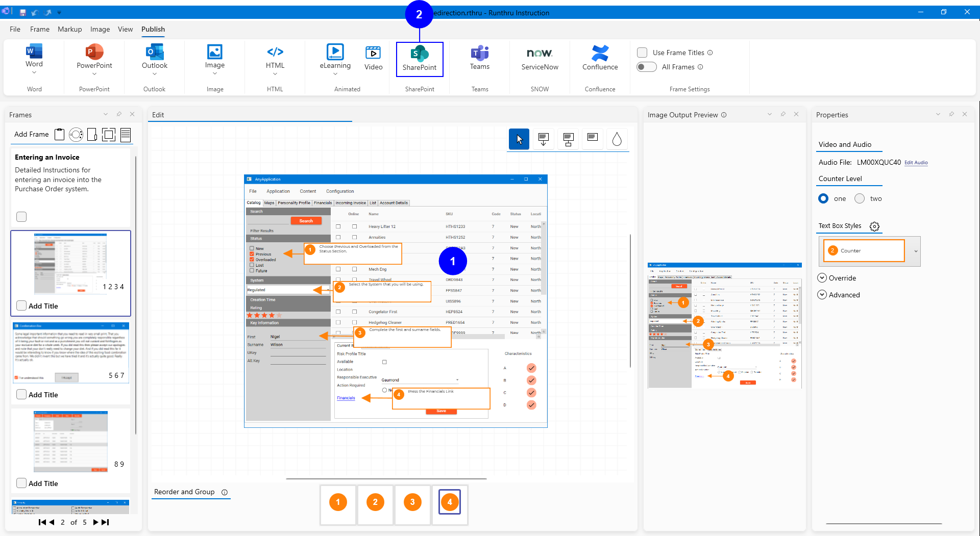Go to the next frame
The height and width of the screenshot is (536, 980).
95,522
